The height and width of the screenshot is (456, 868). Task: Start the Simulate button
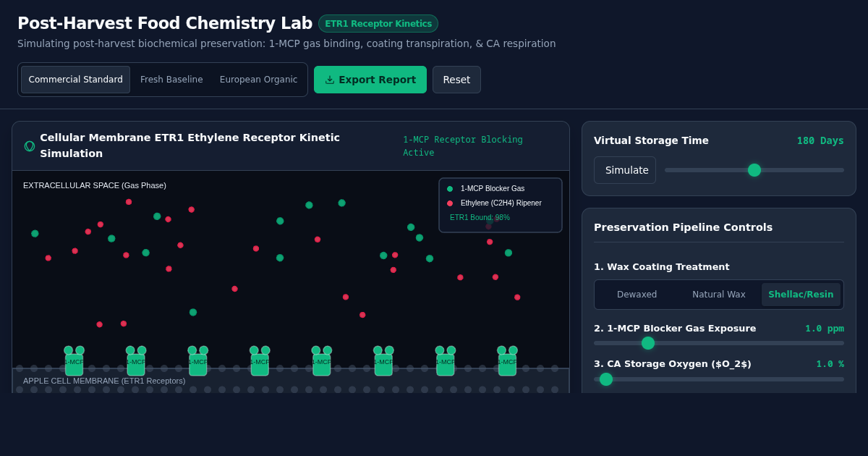[625, 170]
